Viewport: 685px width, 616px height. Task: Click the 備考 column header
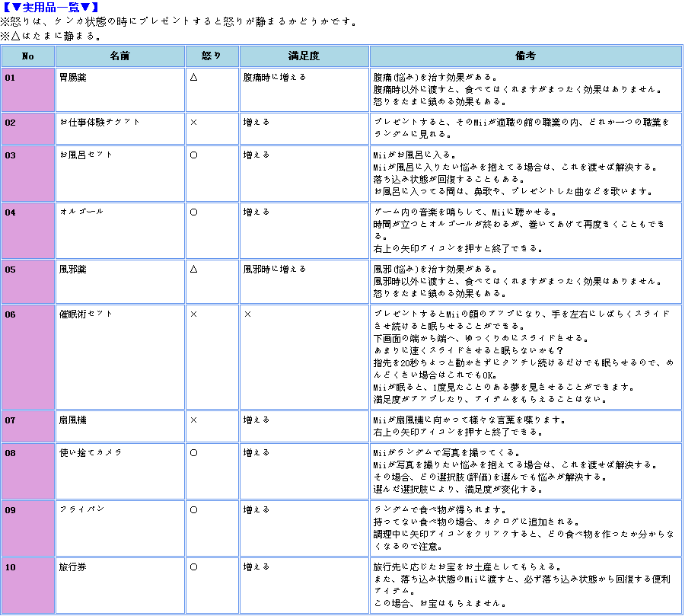coord(525,56)
